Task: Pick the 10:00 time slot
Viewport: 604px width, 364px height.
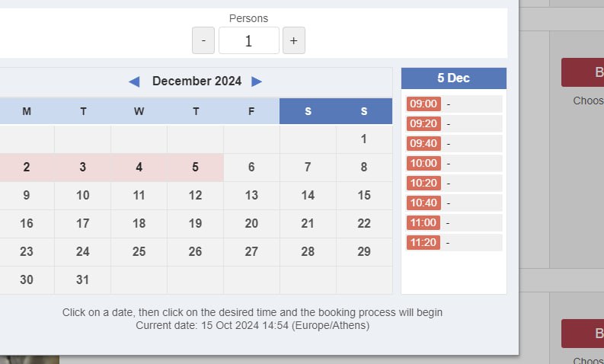Action: [x=423, y=163]
